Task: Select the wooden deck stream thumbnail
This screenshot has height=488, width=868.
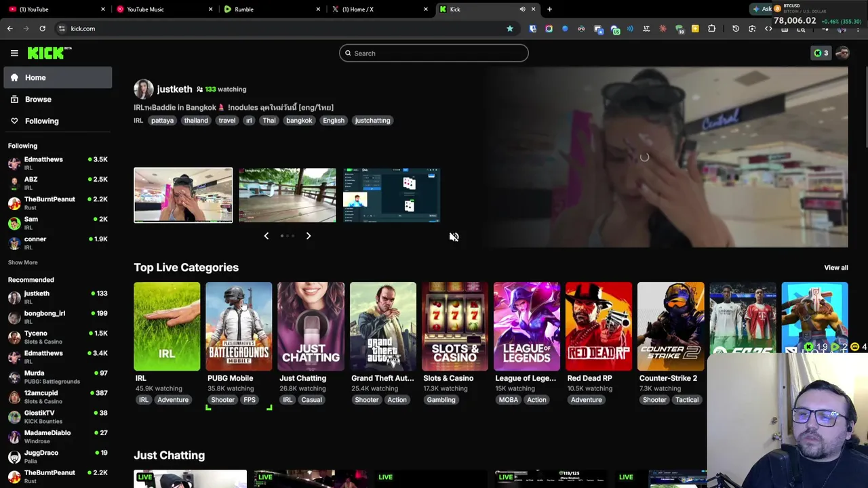Action: tap(287, 195)
